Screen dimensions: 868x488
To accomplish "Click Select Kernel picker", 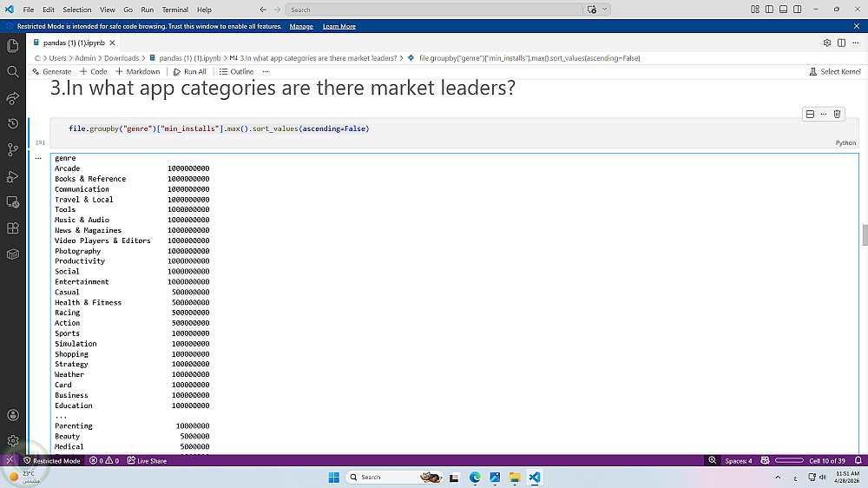I will click(835, 71).
